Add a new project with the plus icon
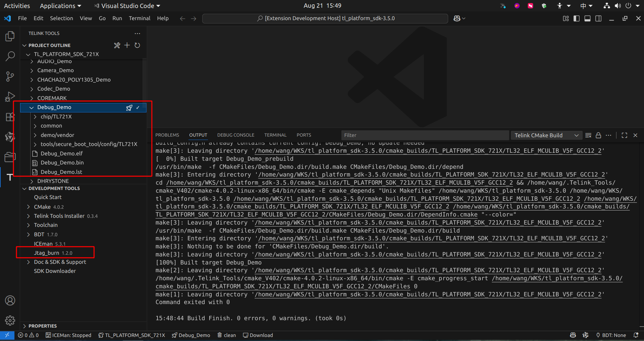The height and width of the screenshot is (341, 644). 127,45
